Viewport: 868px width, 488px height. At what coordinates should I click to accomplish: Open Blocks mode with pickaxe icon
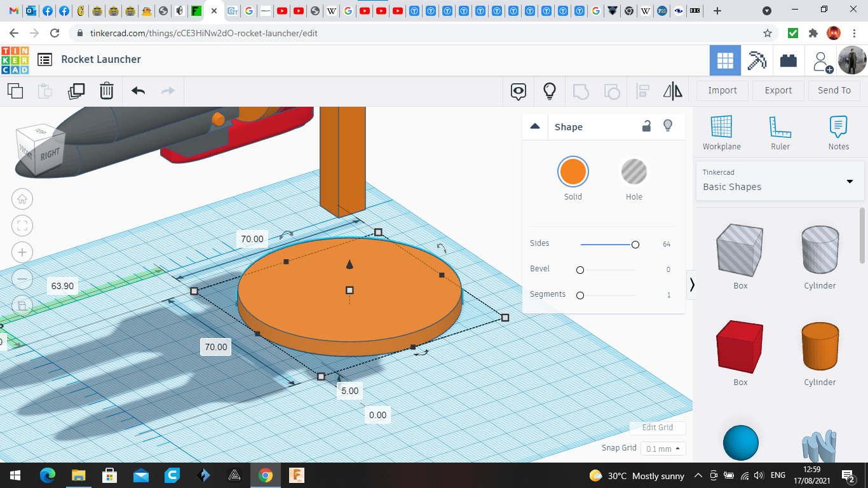pos(757,60)
